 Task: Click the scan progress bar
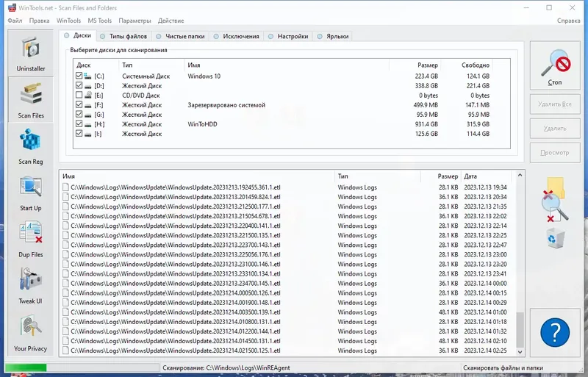point(82,367)
